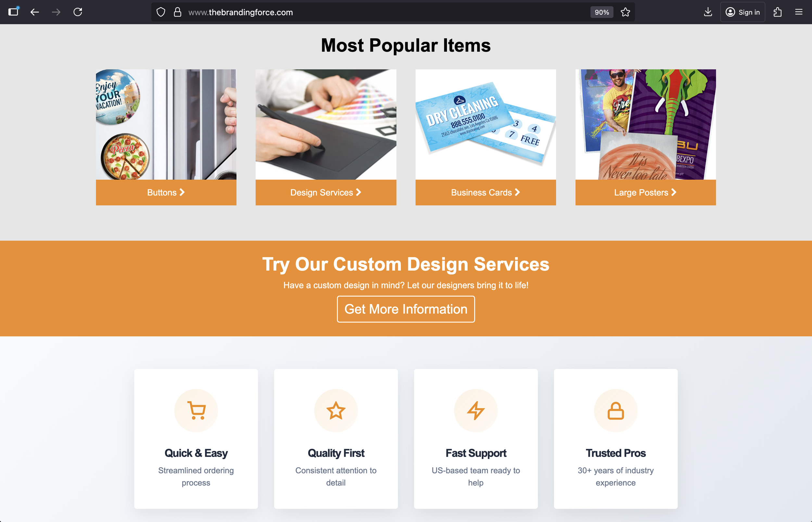The image size is (812, 522).
Task: Click the site security padlock icon
Action: pos(177,12)
